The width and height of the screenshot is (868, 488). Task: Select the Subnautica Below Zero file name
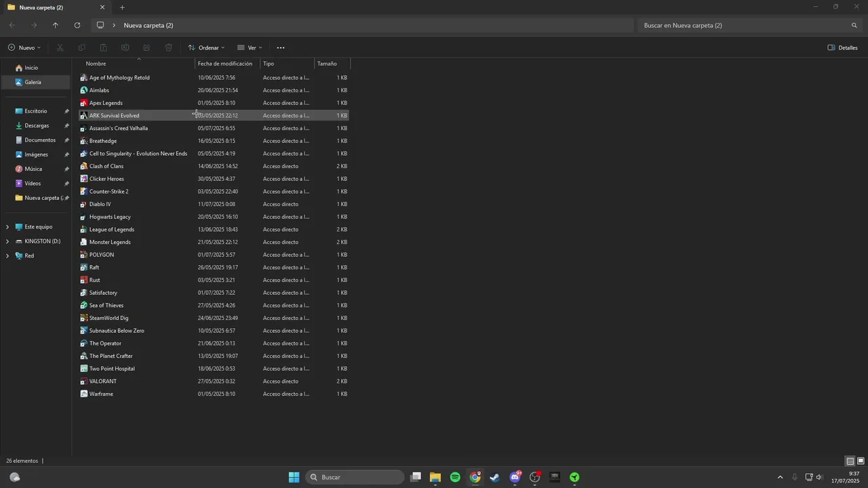coord(117,331)
